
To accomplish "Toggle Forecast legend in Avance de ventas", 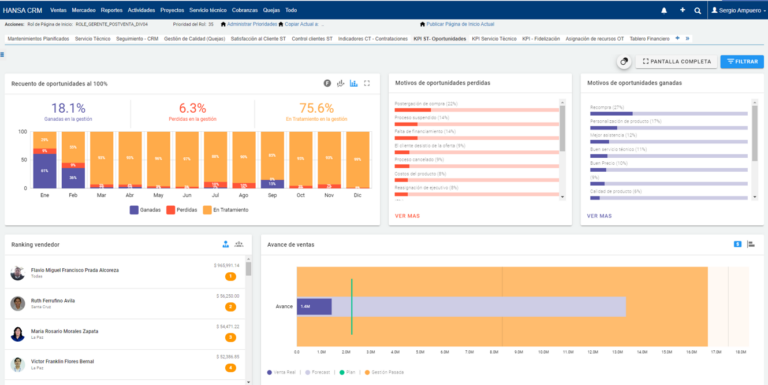I will [318, 373].
